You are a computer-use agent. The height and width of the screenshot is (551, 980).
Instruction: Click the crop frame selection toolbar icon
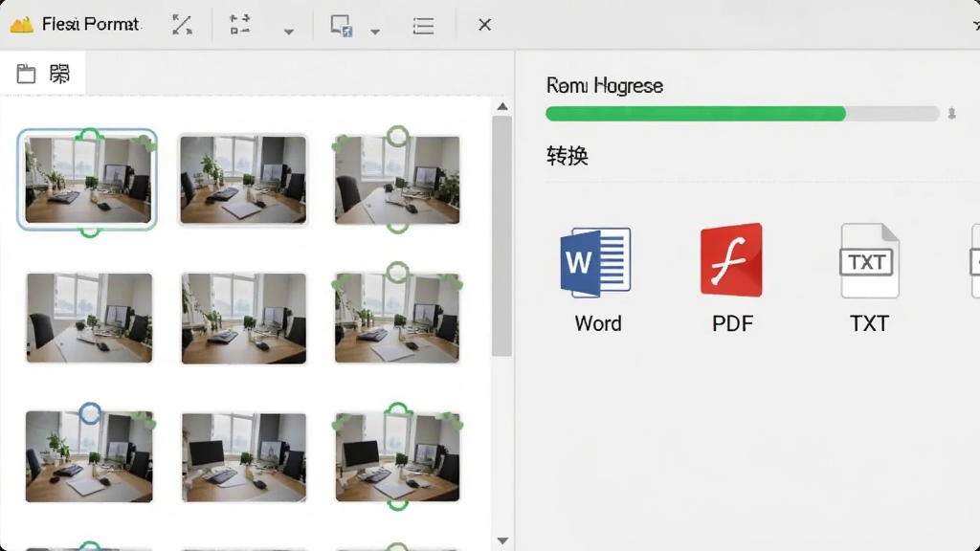click(x=239, y=25)
